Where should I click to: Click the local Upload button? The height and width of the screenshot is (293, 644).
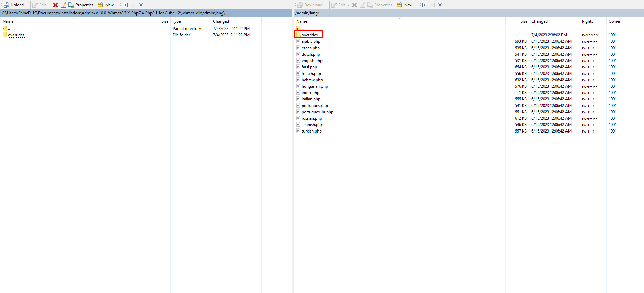pyautogui.click(x=14, y=5)
